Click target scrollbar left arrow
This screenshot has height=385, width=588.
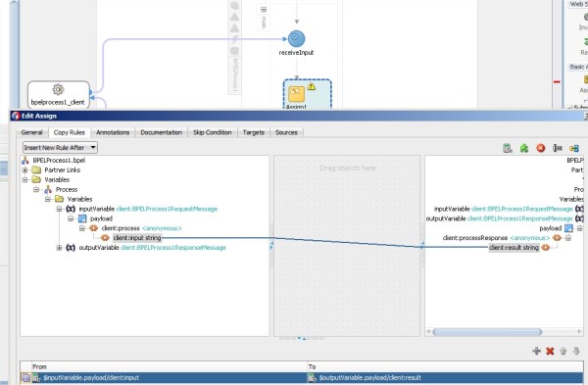(x=429, y=332)
